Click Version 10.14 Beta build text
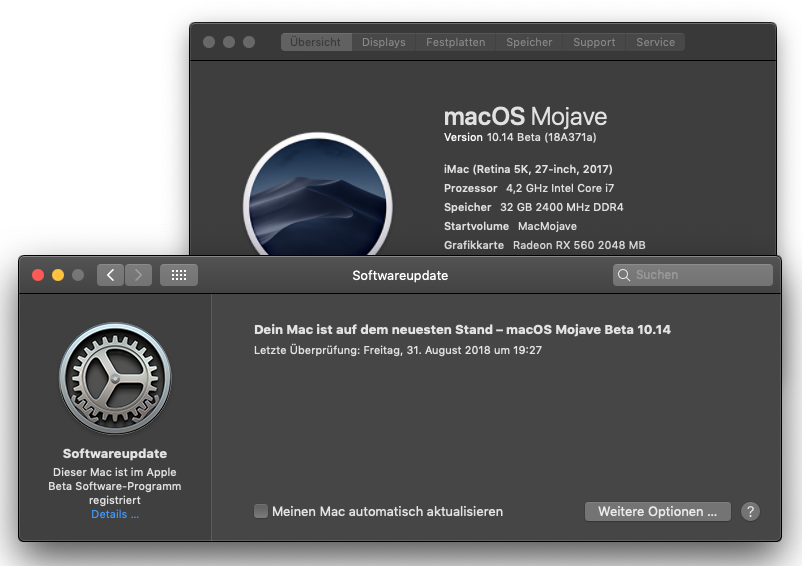Viewport: 802px width, 566px height. click(520, 137)
